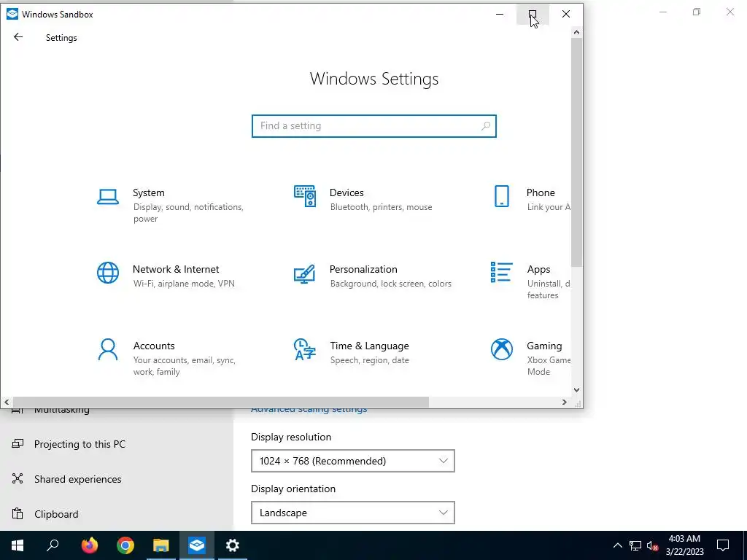Viewport: 747px width, 560px height.
Task: Click the scroll down arrow in Sandbox
Action: click(x=576, y=389)
